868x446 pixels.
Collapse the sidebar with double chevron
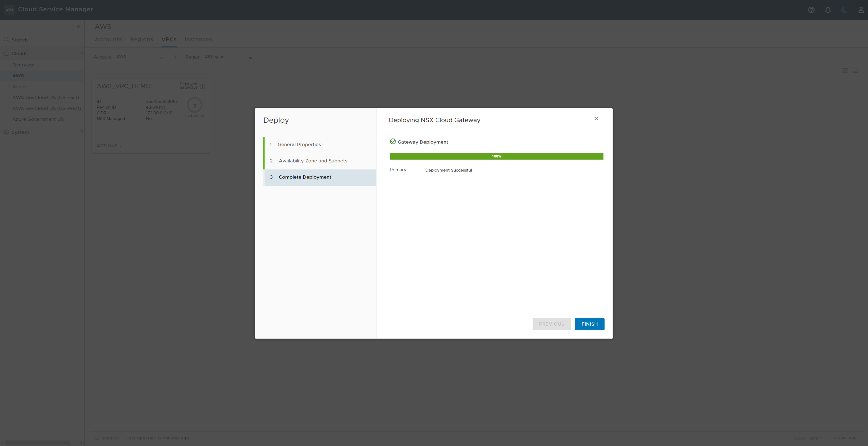(x=79, y=27)
